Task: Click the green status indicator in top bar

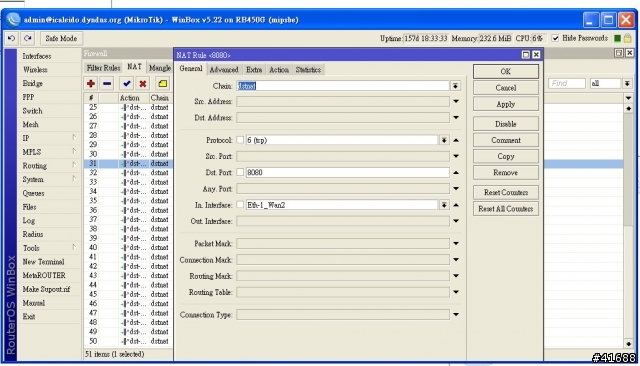Action: 618,38
